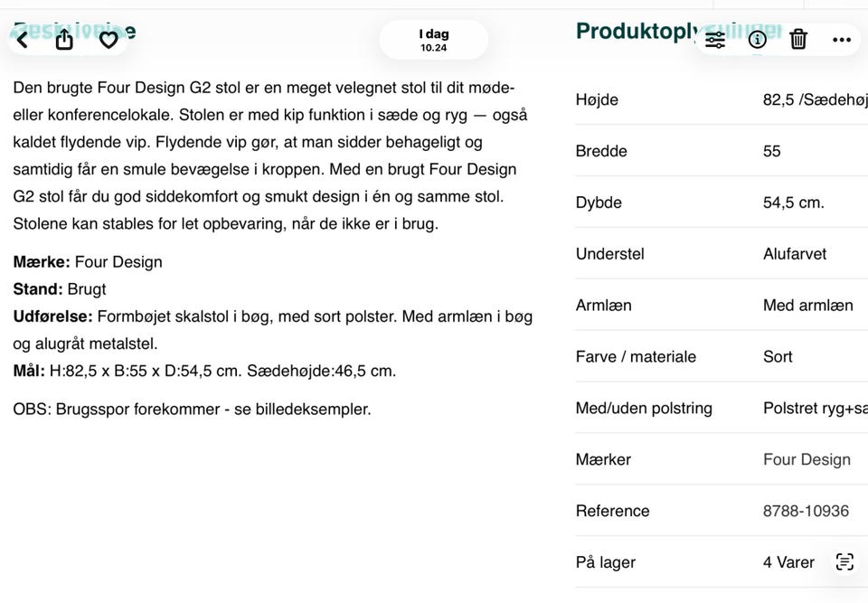
Task: Open the edit adjustments sliders icon
Action: (715, 40)
